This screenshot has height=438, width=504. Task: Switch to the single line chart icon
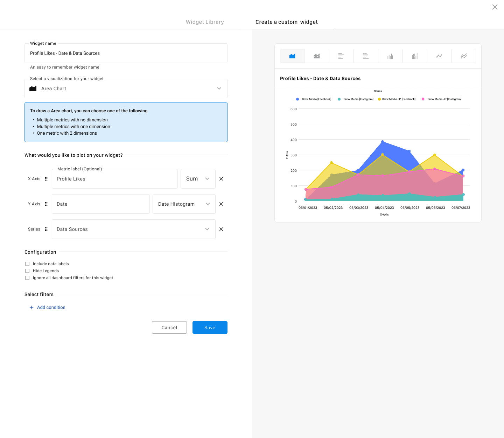click(439, 56)
